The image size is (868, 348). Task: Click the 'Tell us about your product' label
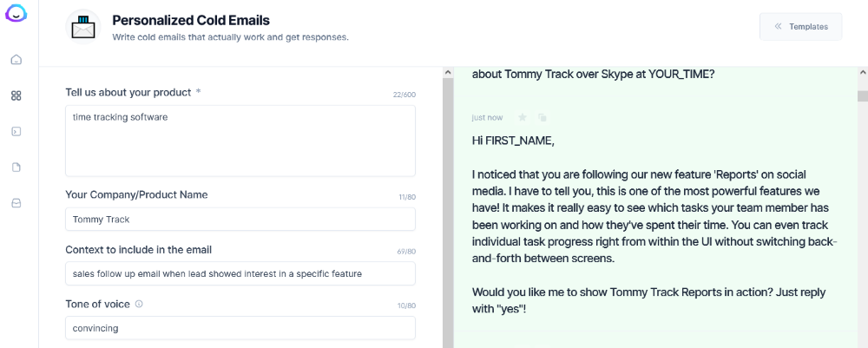[128, 92]
